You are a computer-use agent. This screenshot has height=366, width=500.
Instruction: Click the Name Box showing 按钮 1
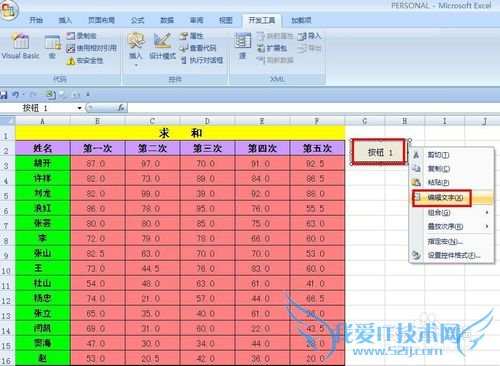coord(39,108)
